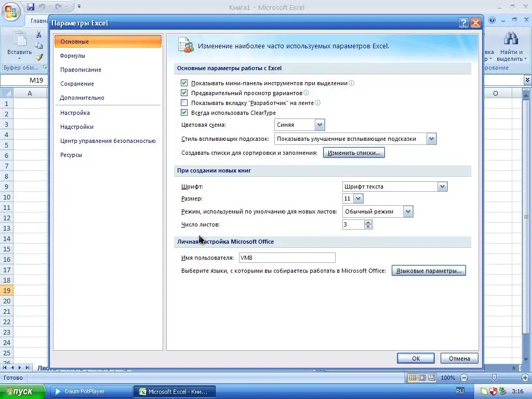The image size is (532, 399).
Task: Click the Изменить списки button
Action: [x=354, y=153]
